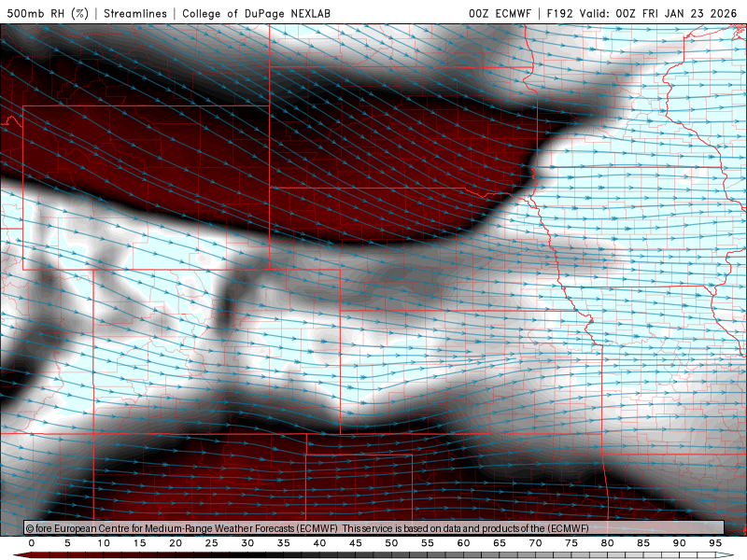Click the "75" colorbar scale label

(x=571, y=543)
